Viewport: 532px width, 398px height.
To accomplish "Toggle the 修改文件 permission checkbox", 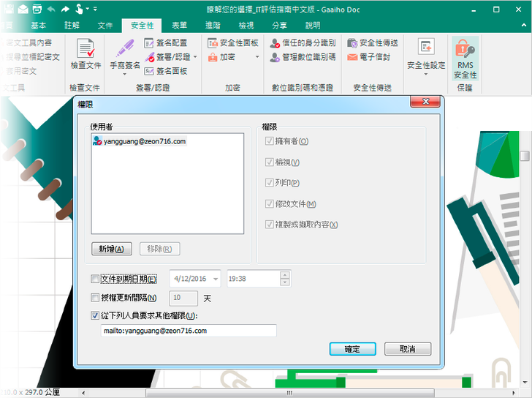I will [270, 203].
